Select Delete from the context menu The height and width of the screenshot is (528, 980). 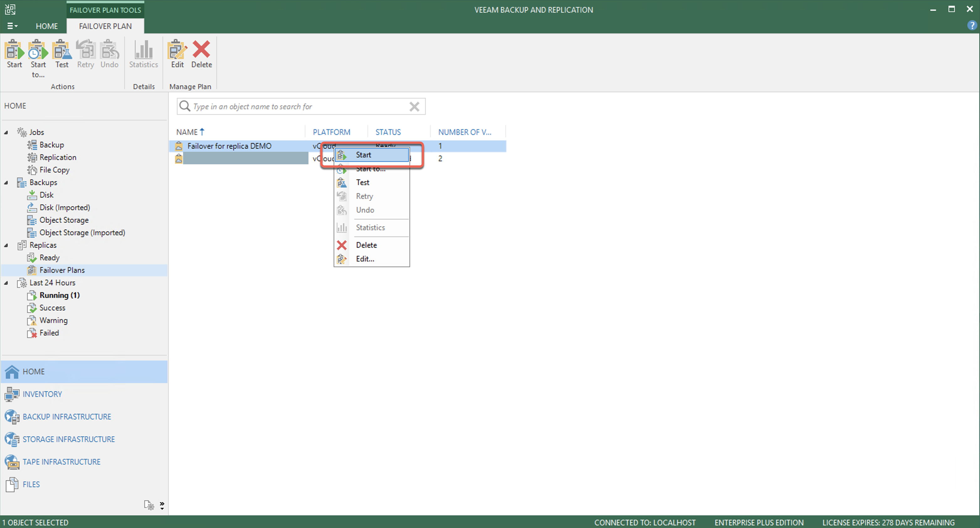pyautogui.click(x=366, y=245)
